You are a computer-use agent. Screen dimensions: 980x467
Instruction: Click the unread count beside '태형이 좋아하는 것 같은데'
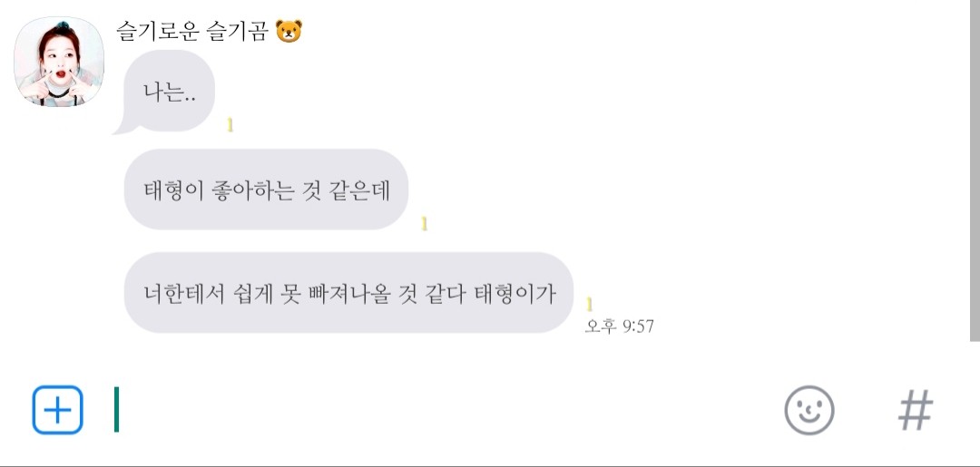pyautogui.click(x=424, y=223)
